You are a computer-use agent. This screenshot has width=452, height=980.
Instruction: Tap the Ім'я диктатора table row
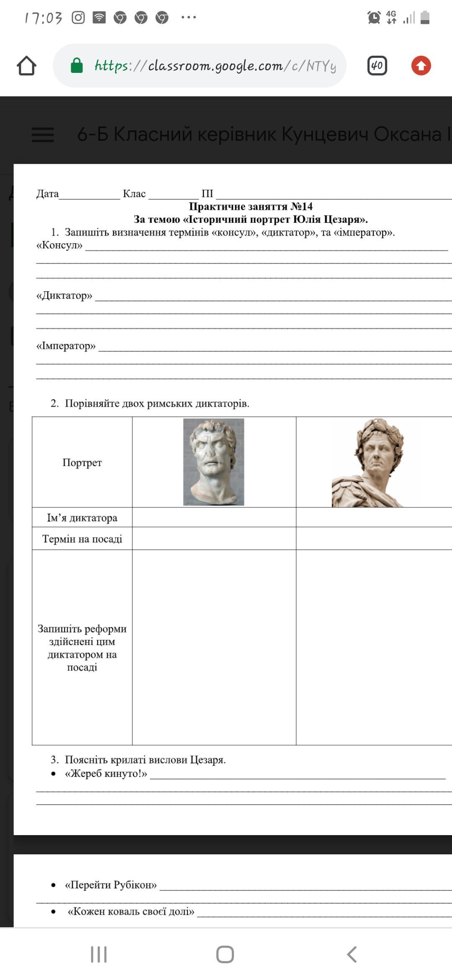[x=82, y=518]
